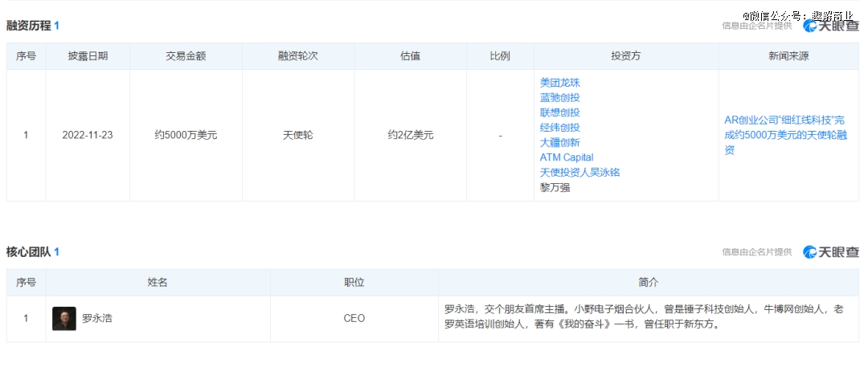Click the avatar photo of 罗永浩
This screenshot has height=371, width=868.
click(x=64, y=319)
